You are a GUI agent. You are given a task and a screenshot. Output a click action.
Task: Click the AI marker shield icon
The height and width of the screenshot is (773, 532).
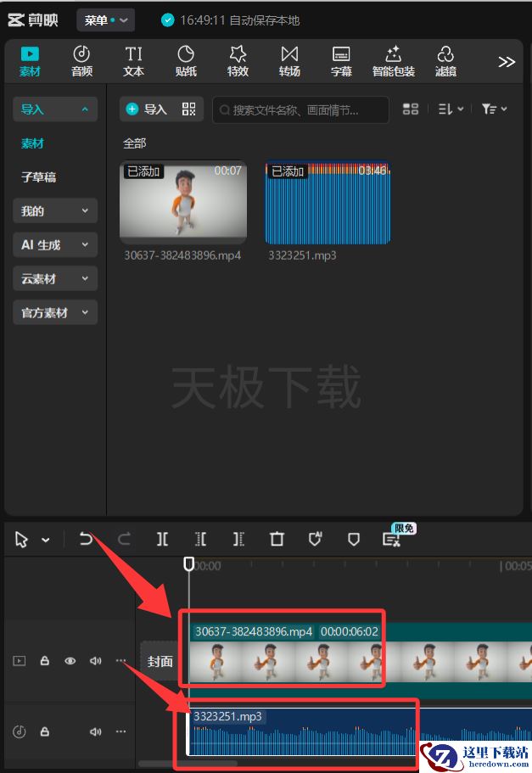[315, 539]
